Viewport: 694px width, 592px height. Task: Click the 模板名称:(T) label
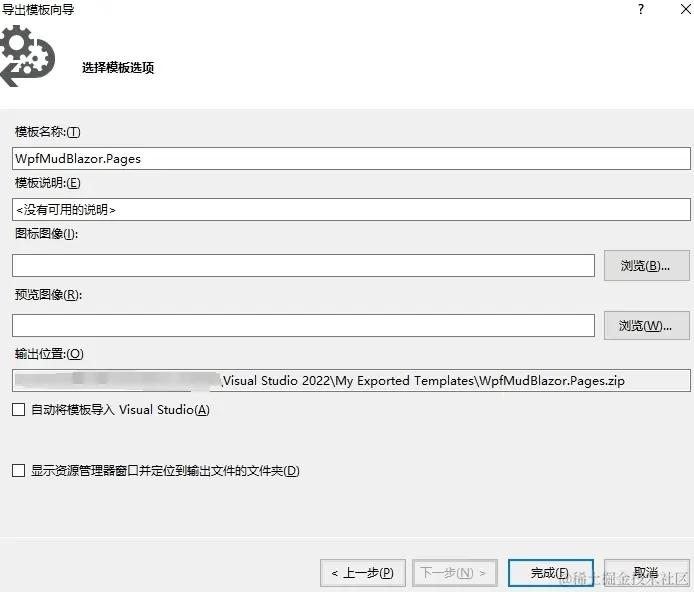(48, 132)
